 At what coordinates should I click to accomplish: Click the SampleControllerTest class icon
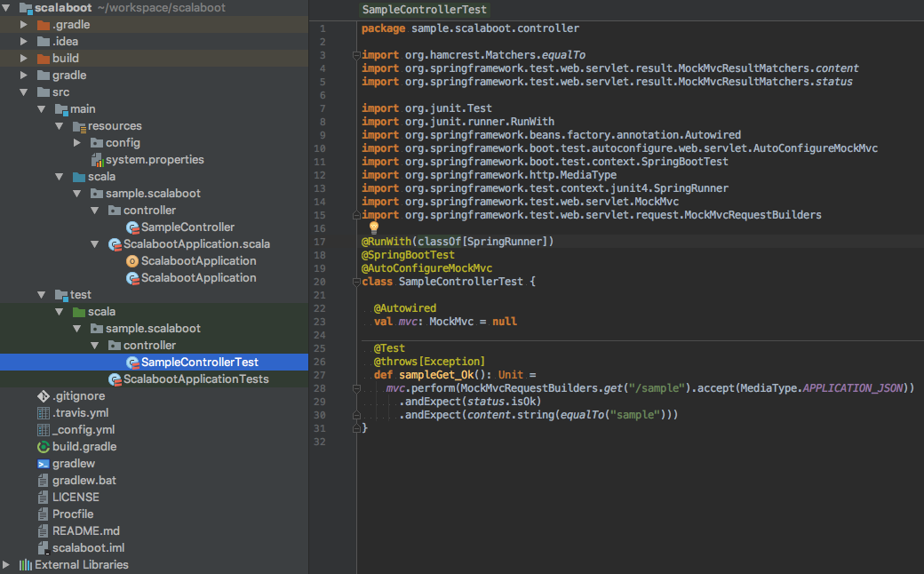132,363
